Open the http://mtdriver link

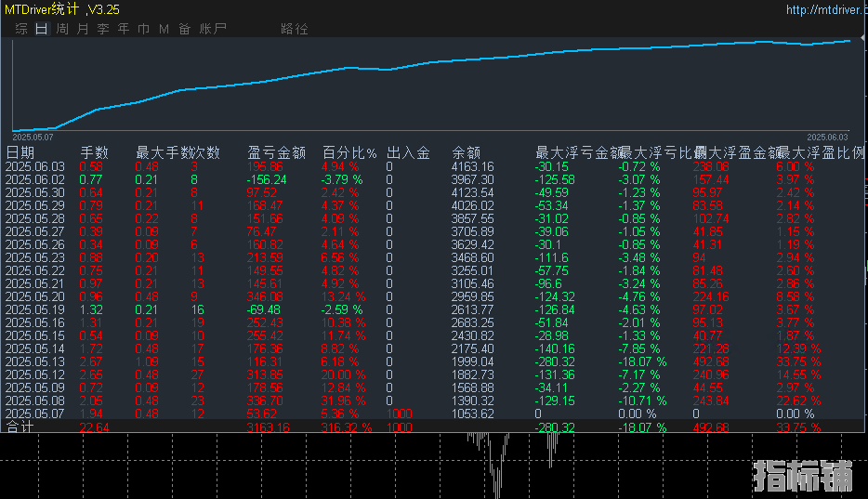click(825, 9)
